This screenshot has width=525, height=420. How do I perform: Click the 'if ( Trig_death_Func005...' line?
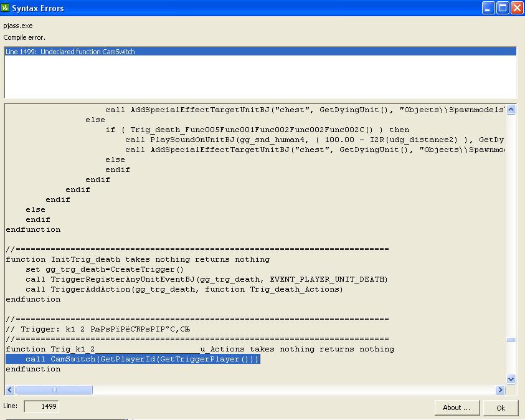[257, 130]
